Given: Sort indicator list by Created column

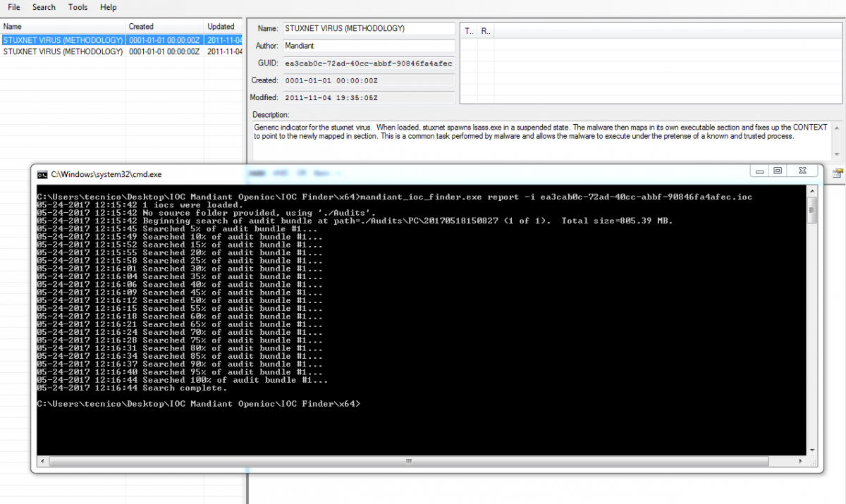Looking at the screenshot, I should (165, 27).
